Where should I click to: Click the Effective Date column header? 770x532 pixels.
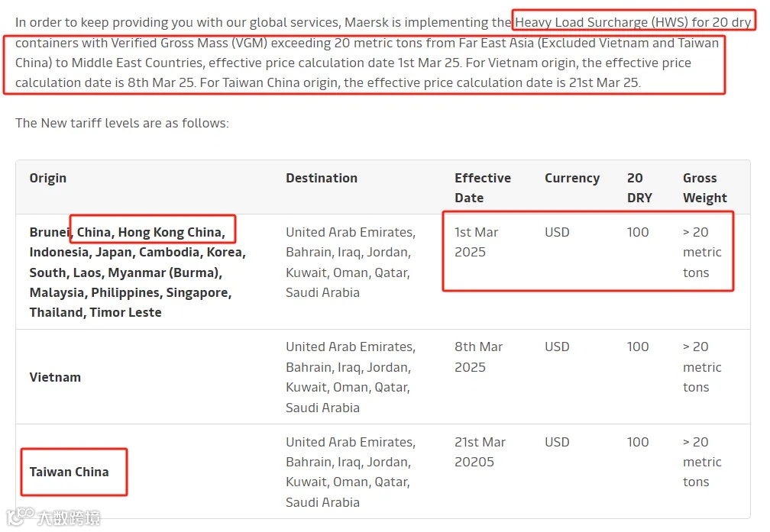(483, 188)
